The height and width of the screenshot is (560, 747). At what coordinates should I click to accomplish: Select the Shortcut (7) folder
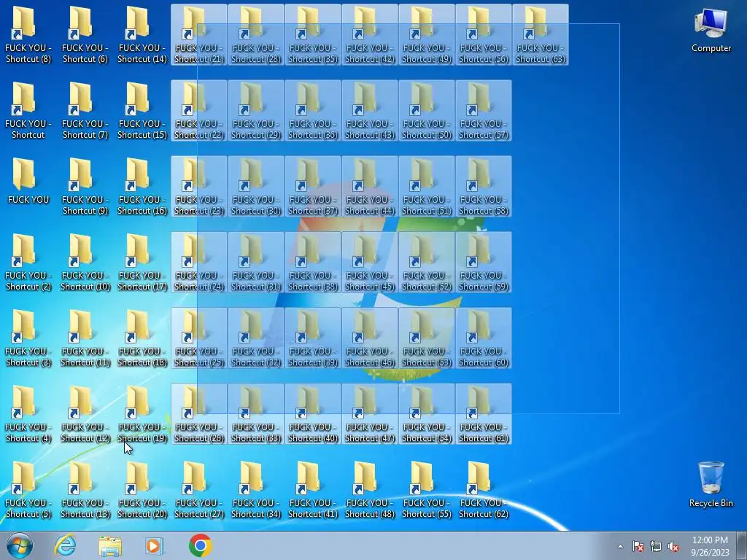(85, 111)
